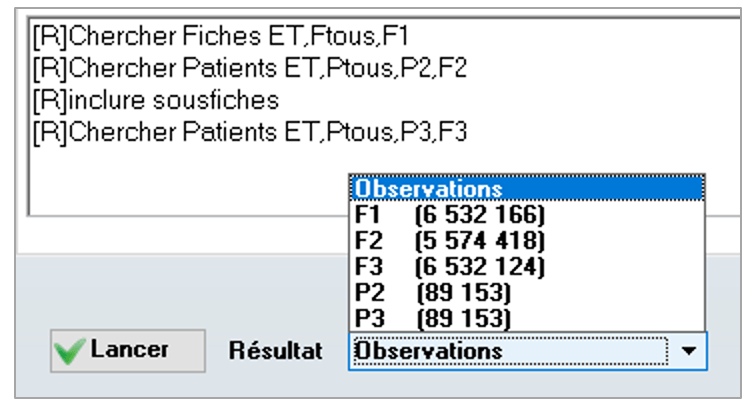Click the Résultat label
Viewport: 746px width, 404px height.
click(x=276, y=351)
